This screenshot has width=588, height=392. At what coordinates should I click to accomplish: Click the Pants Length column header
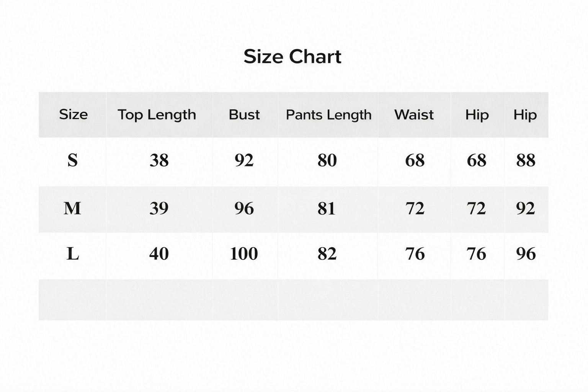click(328, 114)
